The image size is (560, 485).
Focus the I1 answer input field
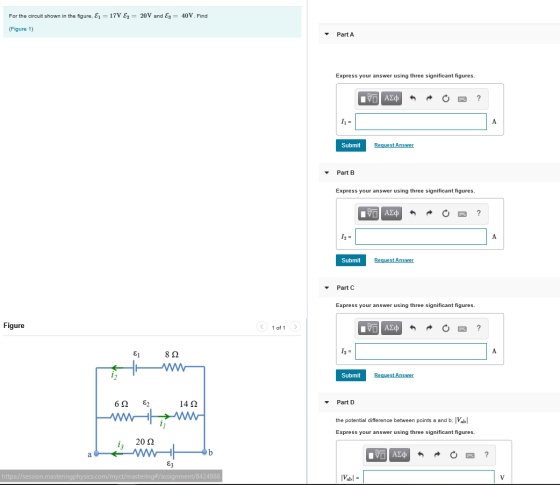[421, 122]
